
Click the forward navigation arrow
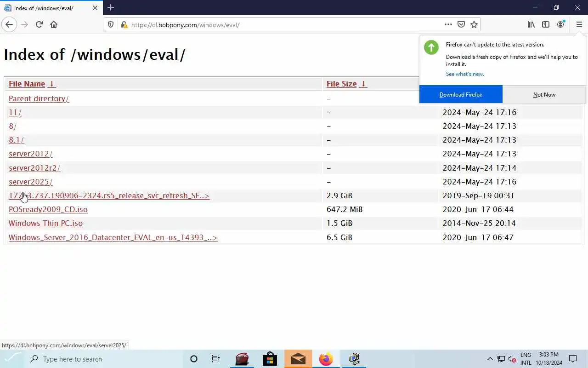click(x=24, y=24)
